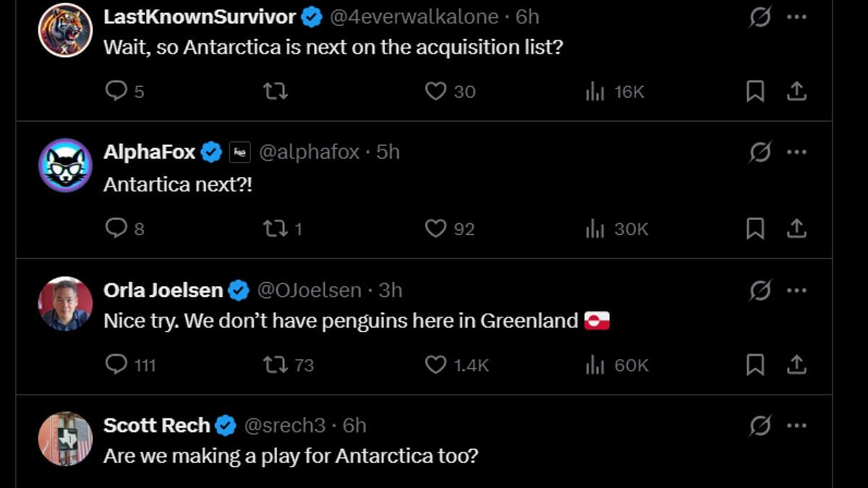
Task: Click Scott Rech's profile avatar
Action: pos(65,439)
